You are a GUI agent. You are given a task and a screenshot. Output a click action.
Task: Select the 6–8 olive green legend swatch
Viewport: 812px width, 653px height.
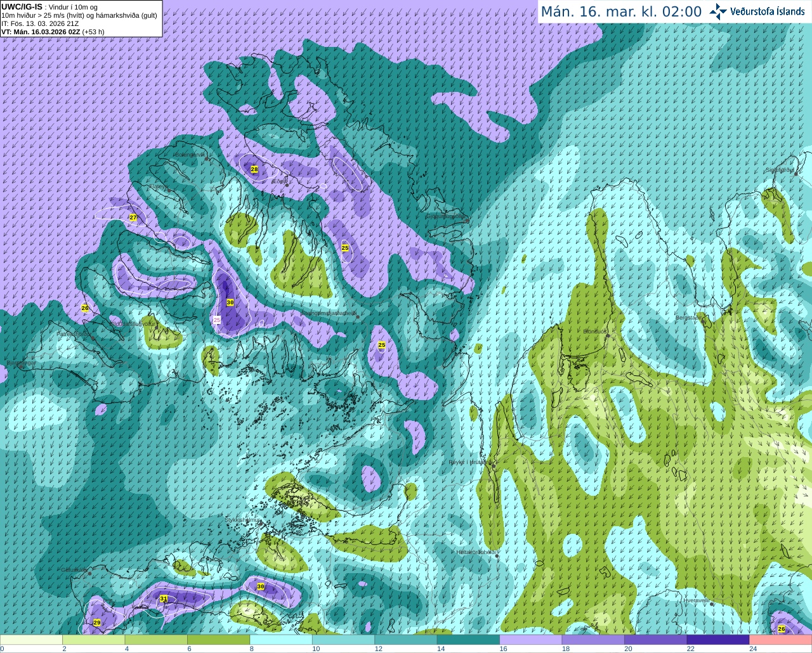point(219,640)
